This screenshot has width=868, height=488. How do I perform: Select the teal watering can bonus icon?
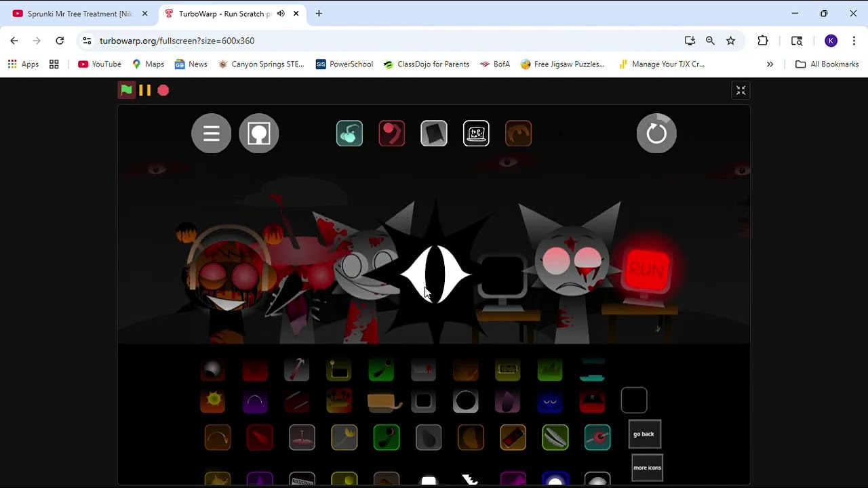[350, 134]
